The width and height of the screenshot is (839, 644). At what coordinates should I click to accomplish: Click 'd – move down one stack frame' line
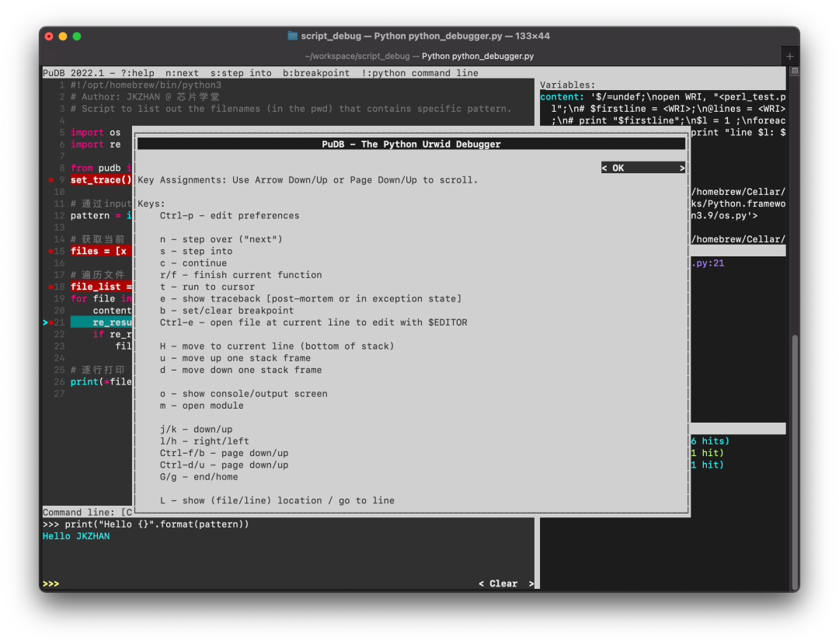point(241,370)
